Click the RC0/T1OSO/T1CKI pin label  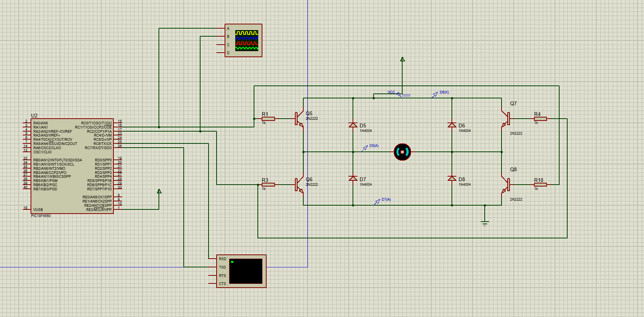click(x=96, y=123)
